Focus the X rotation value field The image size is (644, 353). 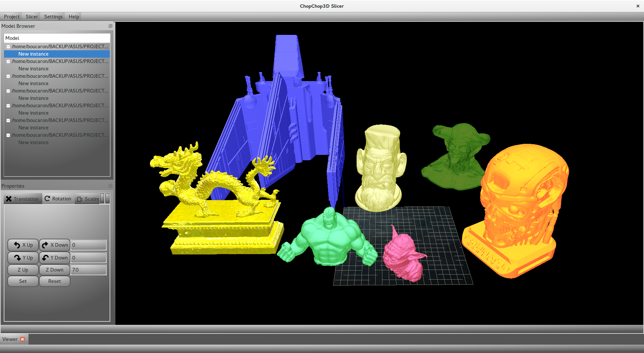pyautogui.click(x=89, y=245)
